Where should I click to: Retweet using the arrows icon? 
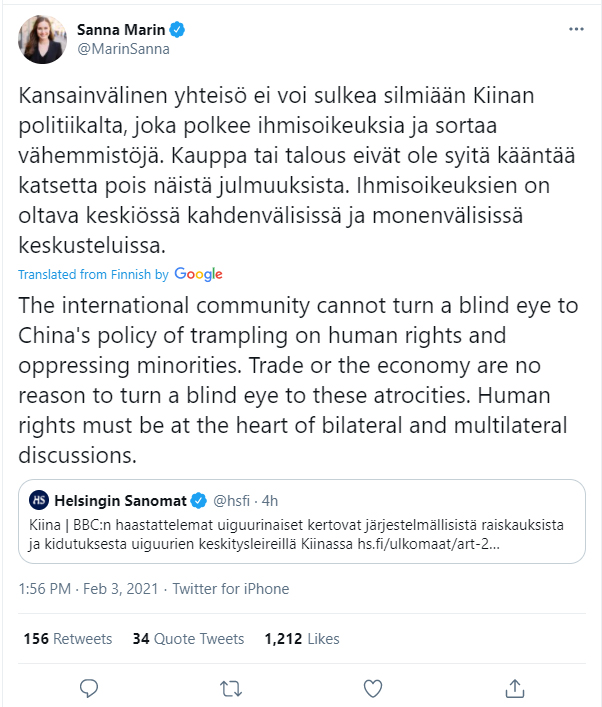coord(231,688)
